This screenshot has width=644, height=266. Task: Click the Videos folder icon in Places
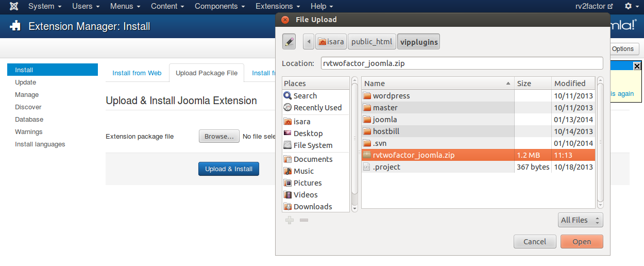click(x=287, y=195)
